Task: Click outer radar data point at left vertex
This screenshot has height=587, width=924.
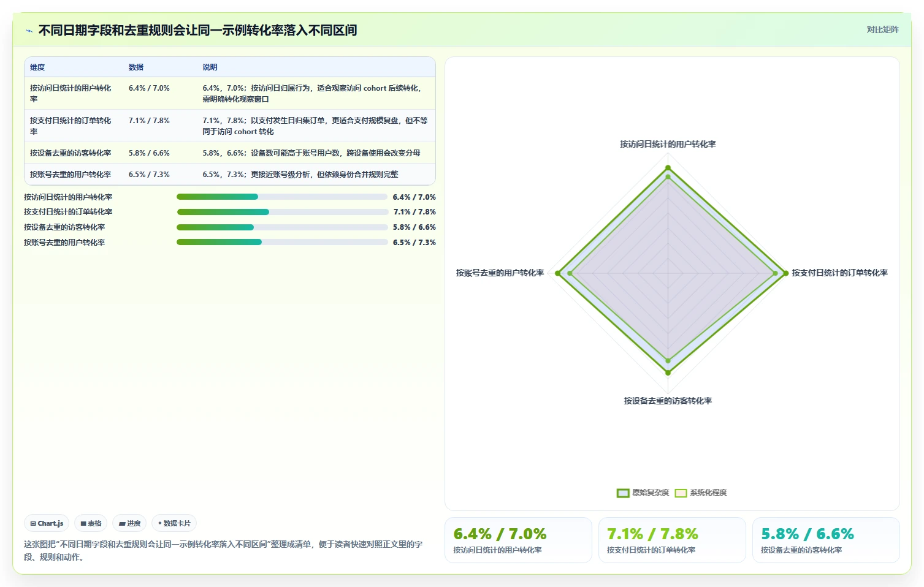Action: coord(557,273)
